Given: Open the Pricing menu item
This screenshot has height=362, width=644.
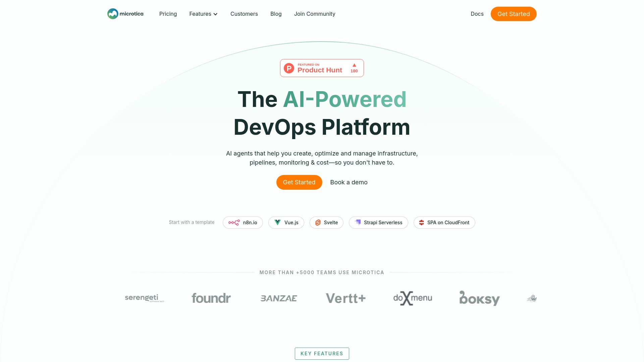Looking at the screenshot, I should (x=168, y=14).
